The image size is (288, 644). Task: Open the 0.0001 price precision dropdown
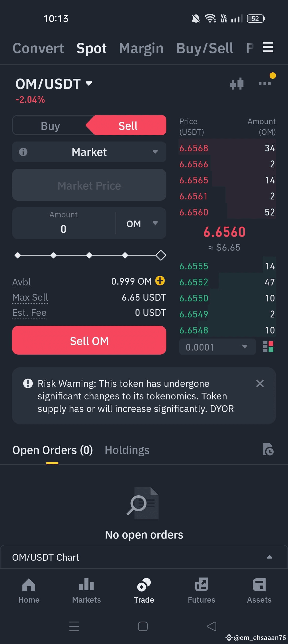(218, 347)
